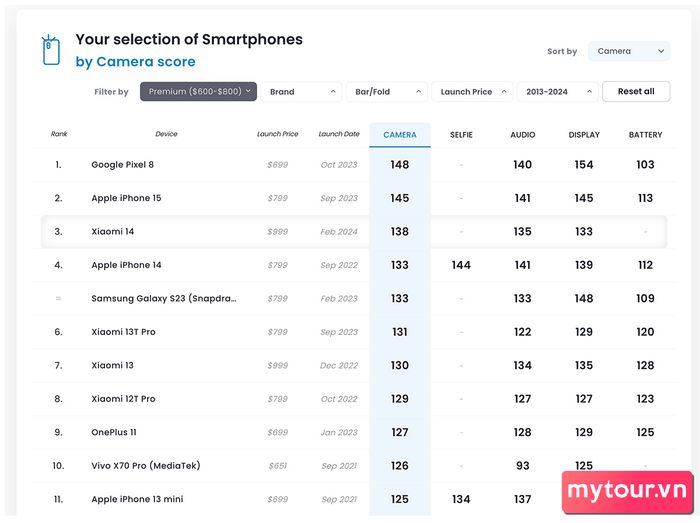
Task: Open the Samsung Galaxy S23 entry
Action: [164, 298]
